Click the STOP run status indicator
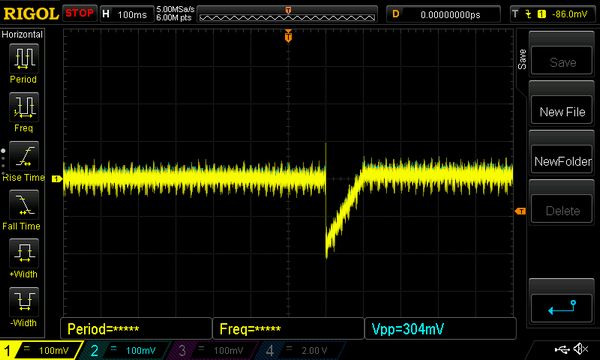 point(79,13)
